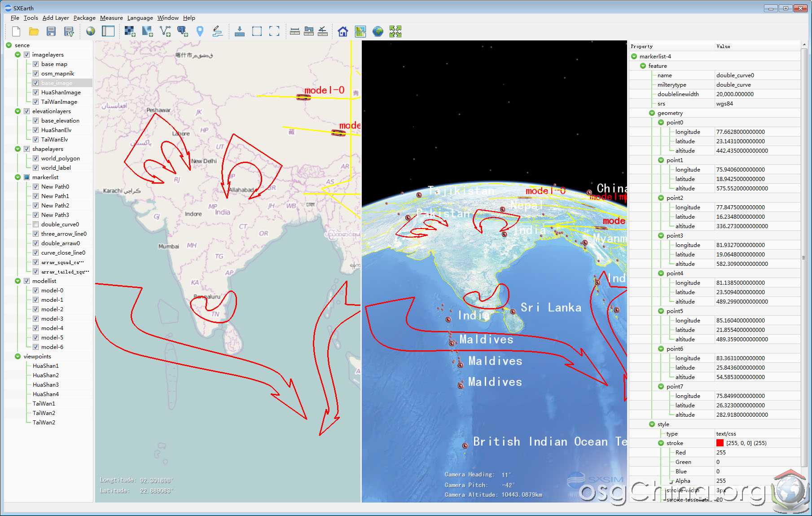Image resolution: width=812 pixels, height=516 pixels.
Task: Open the Window menu
Action: (168, 18)
